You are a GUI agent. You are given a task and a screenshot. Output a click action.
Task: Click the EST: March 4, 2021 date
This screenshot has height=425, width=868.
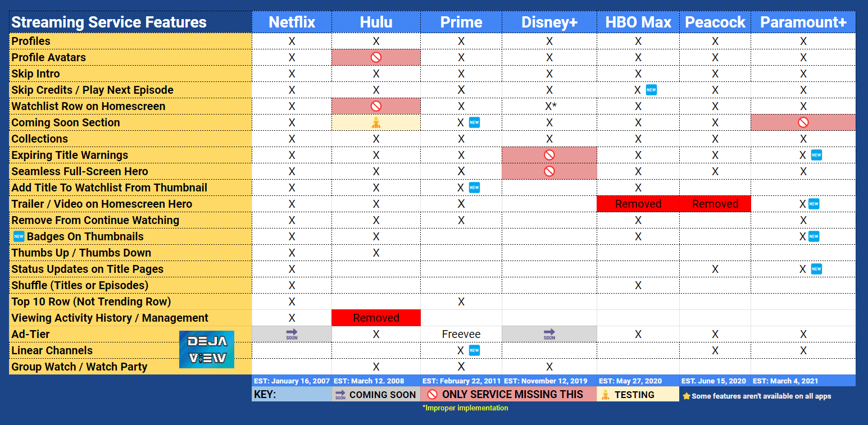coord(784,381)
